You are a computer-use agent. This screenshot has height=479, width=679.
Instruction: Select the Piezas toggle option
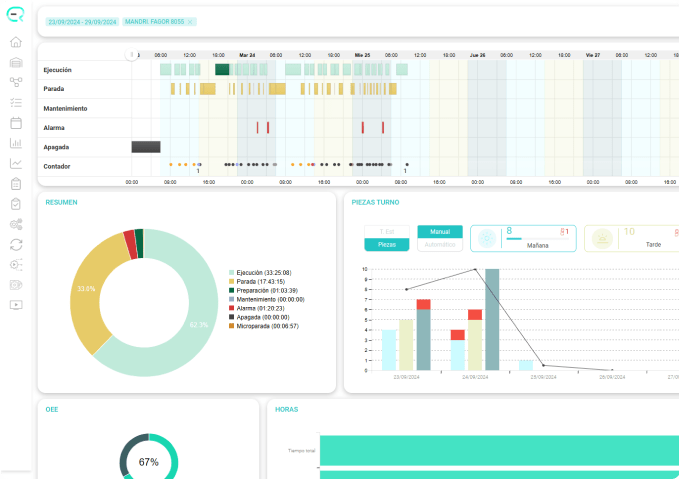[x=387, y=245]
